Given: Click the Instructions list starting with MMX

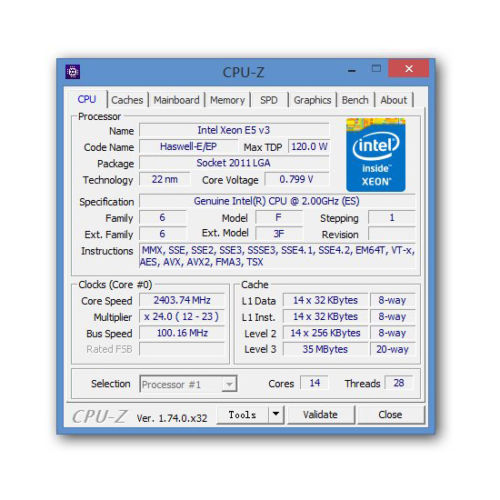Looking at the screenshot, I should tap(277, 256).
